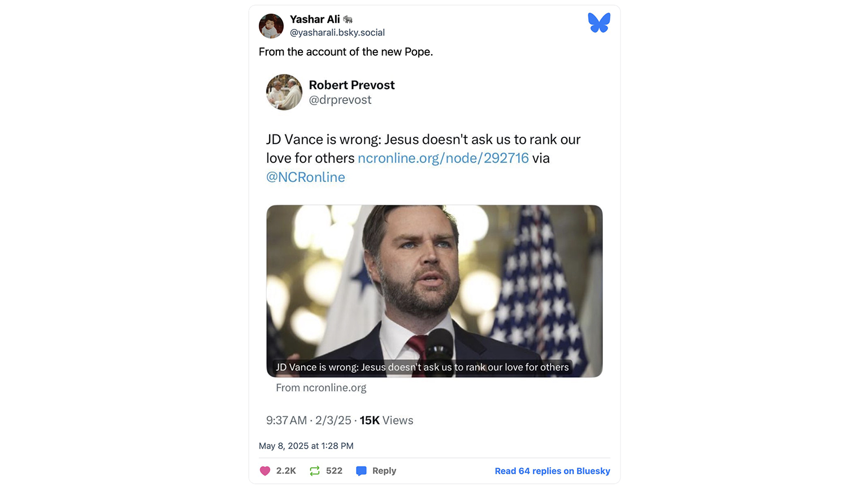Open Yashar Ali's profile avatar
This screenshot has width=868, height=488.
(x=271, y=26)
